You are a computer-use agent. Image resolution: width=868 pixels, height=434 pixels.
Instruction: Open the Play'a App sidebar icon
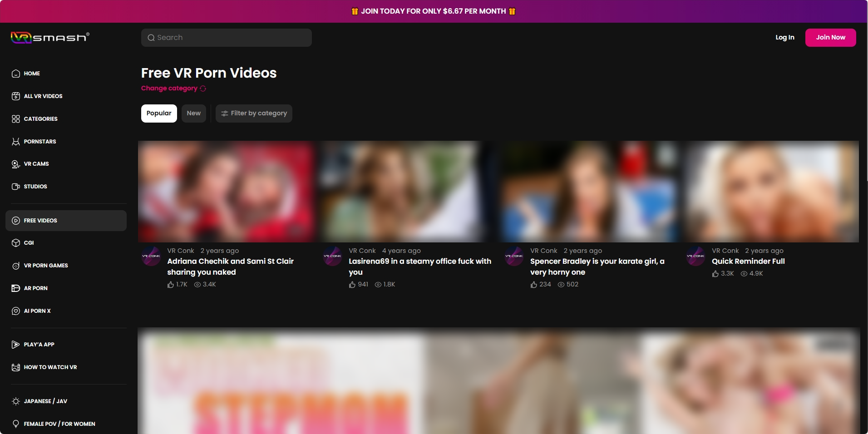(x=16, y=345)
